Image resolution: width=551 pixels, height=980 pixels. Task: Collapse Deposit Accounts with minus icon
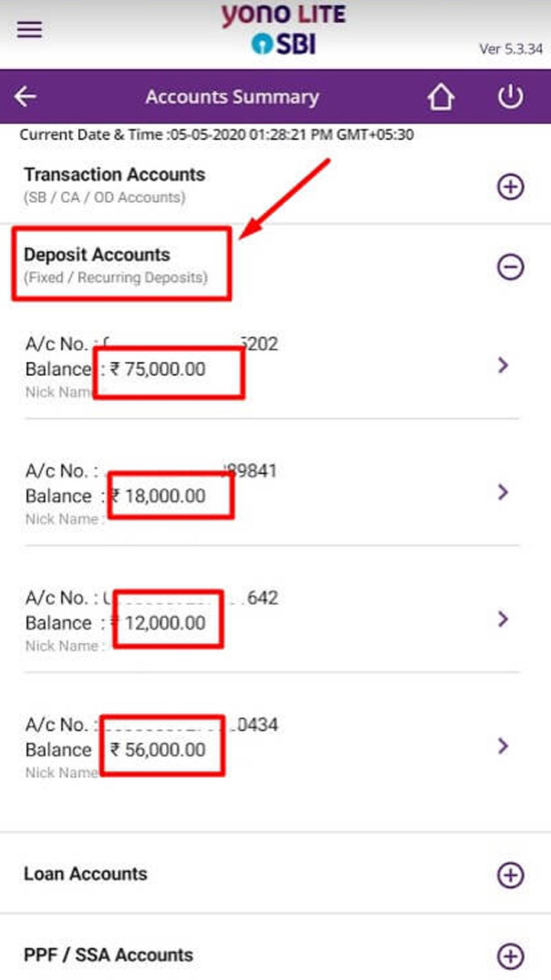[x=510, y=266]
